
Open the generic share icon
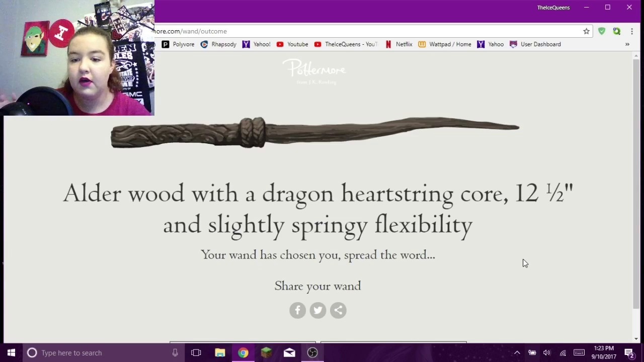tap(338, 310)
